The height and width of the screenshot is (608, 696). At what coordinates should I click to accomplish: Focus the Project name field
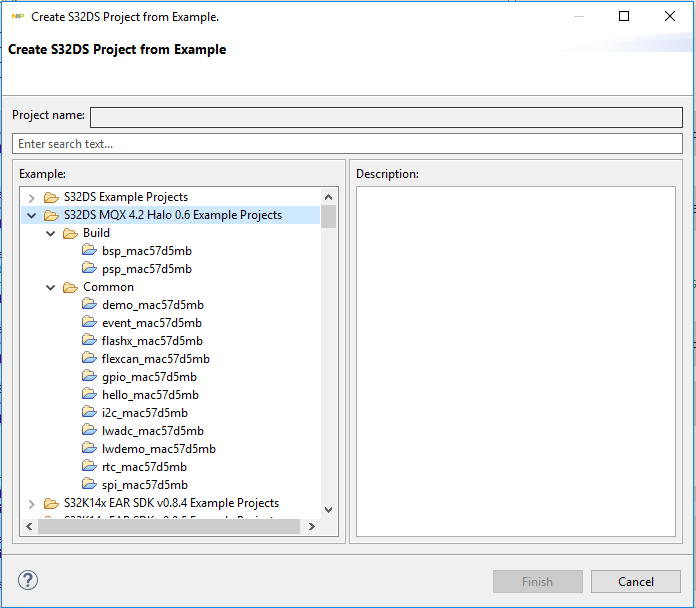[386, 117]
